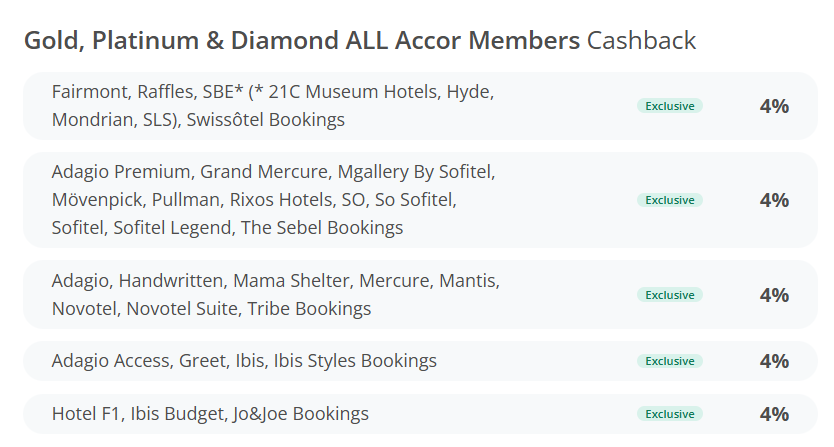Image resolution: width=834 pixels, height=447 pixels.
Task: Click 4% rate on Hotel F1 row
Action: point(774,414)
